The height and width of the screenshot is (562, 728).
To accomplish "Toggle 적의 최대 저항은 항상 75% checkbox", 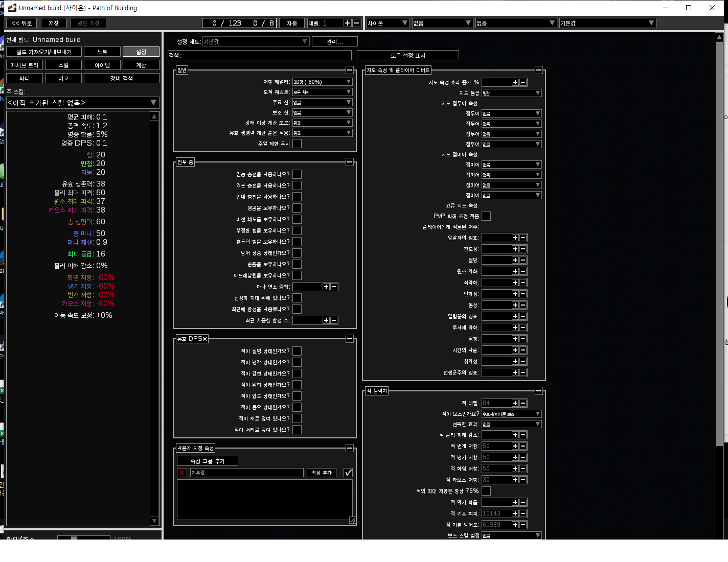I will [x=486, y=491].
